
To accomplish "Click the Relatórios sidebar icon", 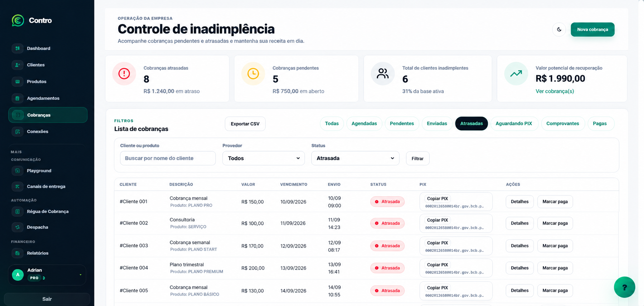I will 17,253.
